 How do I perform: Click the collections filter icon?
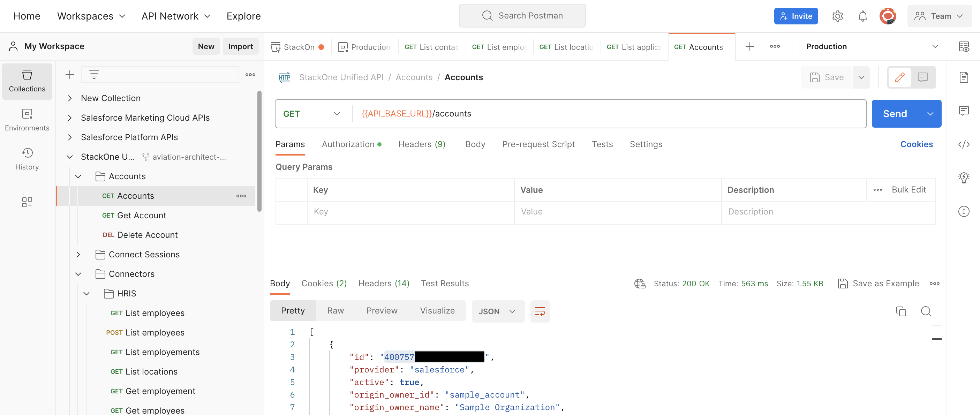[x=94, y=75]
